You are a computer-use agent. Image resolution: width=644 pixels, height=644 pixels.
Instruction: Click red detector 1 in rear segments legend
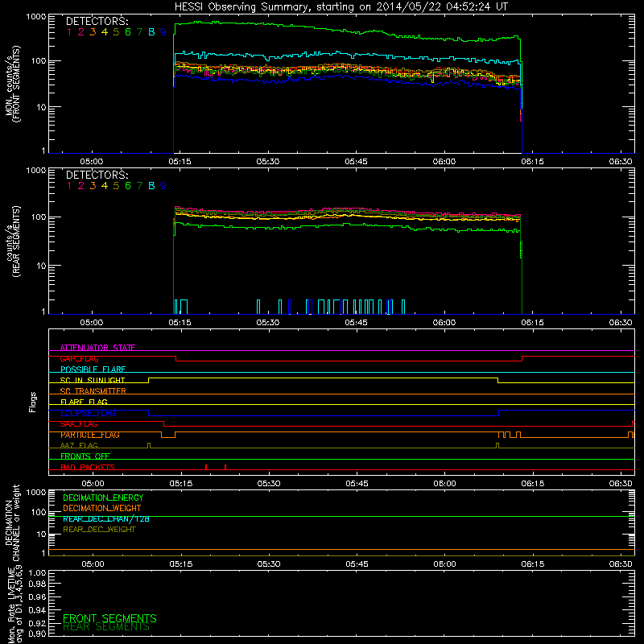[69, 186]
